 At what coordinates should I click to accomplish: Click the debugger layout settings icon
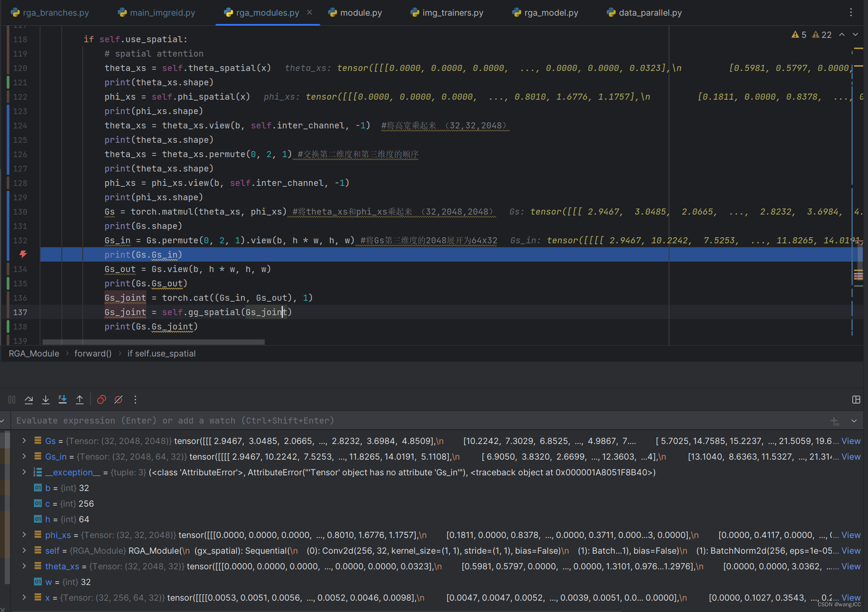click(856, 400)
